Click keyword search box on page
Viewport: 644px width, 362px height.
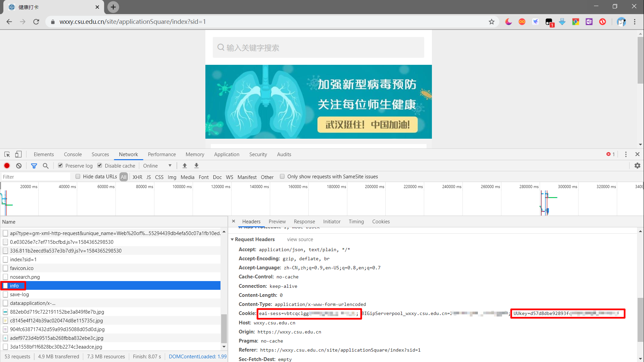point(318,48)
